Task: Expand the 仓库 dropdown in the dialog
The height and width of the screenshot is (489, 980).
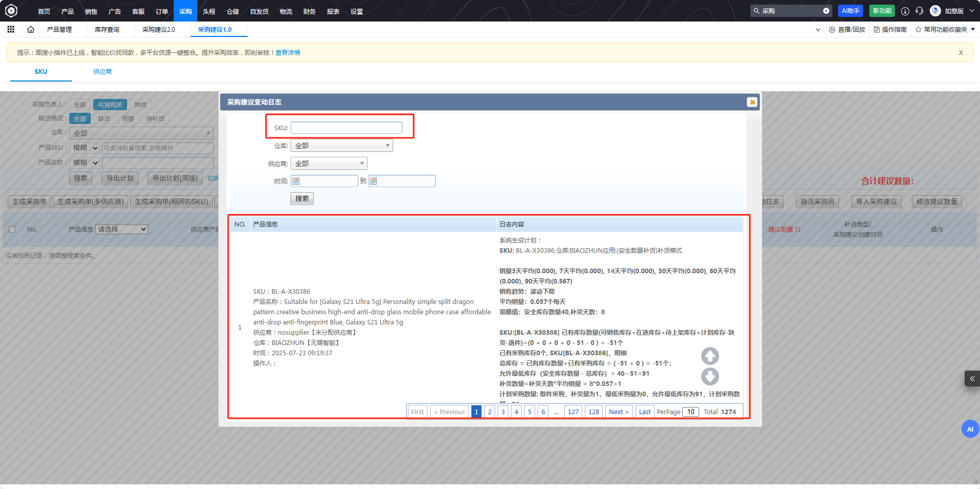Action: pos(341,146)
